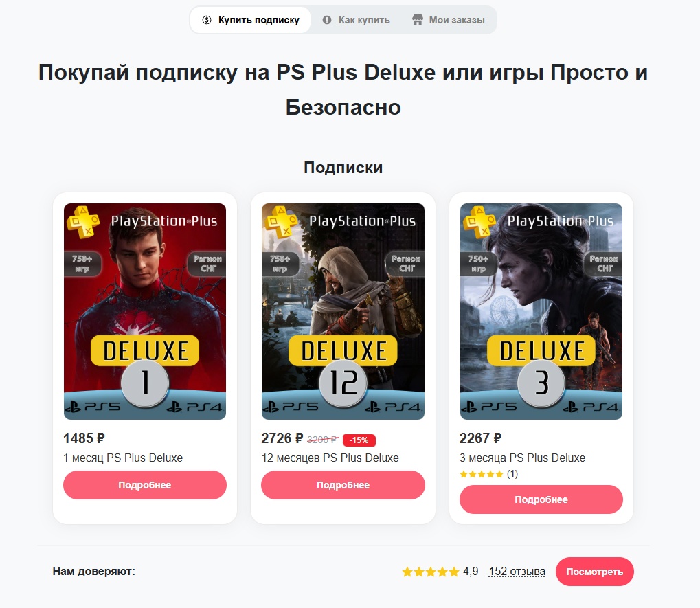Click the PS Plus logo on Spider-Man card
Screen dimensions: 700x608
83,222
